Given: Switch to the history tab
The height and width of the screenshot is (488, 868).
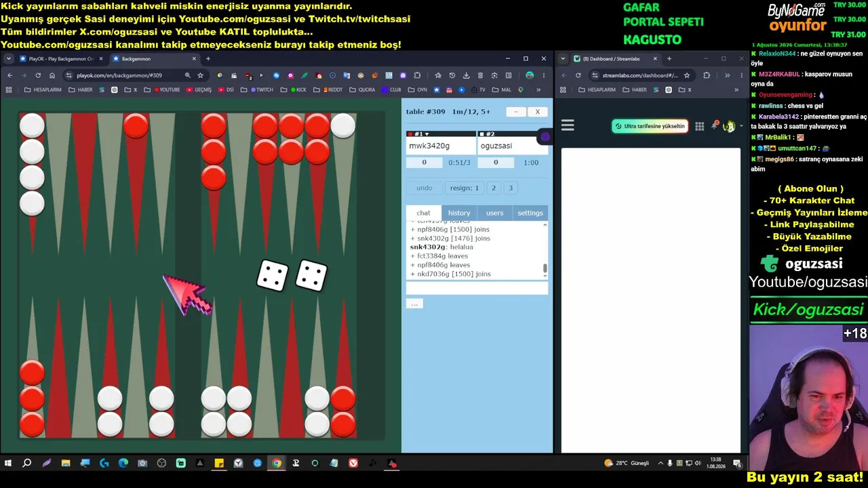Looking at the screenshot, I should click(x=459, y=213).
